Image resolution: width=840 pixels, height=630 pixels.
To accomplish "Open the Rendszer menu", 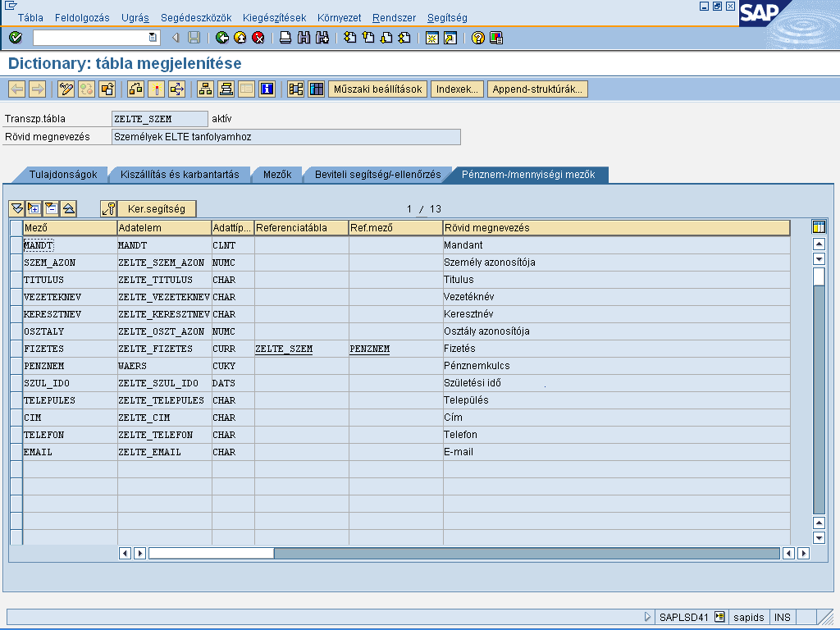I will [x=395, y=18].
